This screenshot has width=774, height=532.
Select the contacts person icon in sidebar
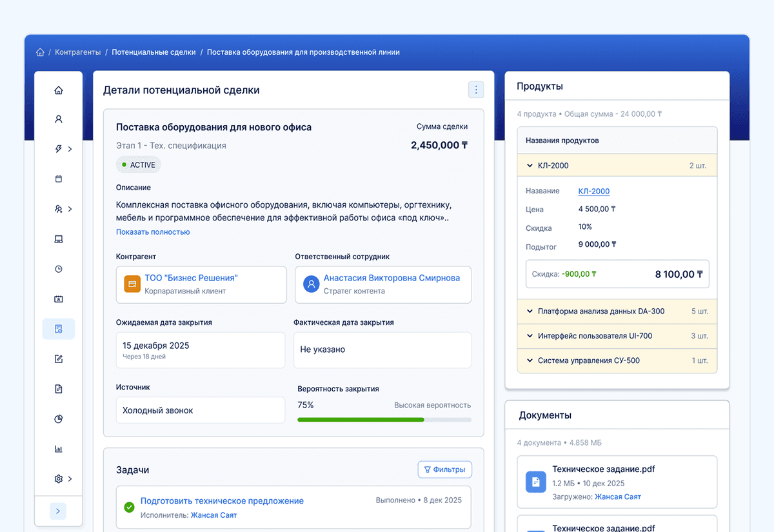[x=59, y=119]
